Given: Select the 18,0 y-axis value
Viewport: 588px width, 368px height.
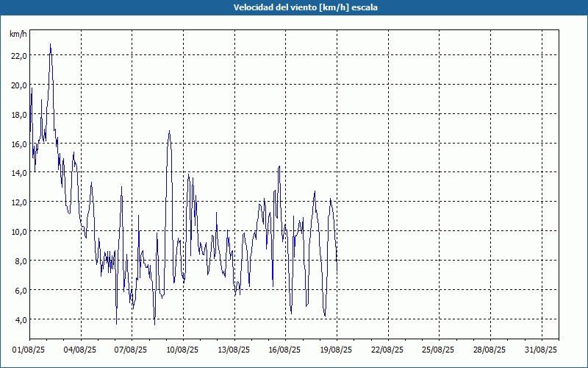Looking at the screenshot, I should (19, 115).
